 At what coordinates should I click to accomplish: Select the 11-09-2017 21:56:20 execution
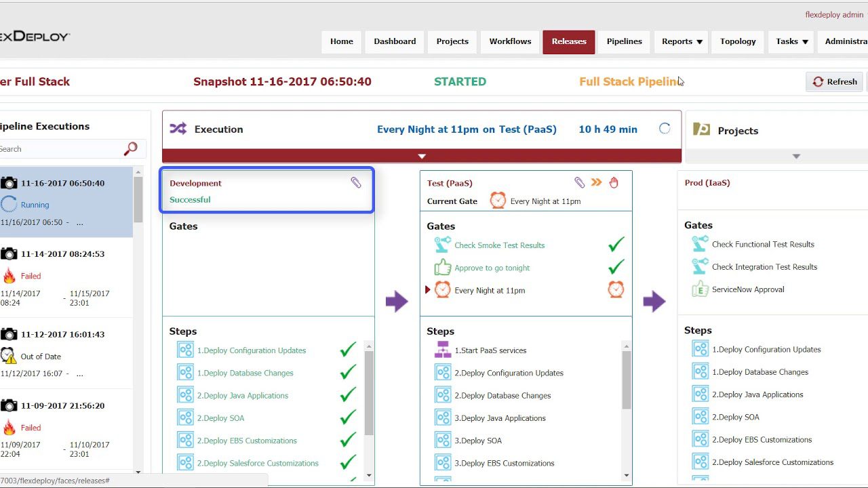tap(66, 430)
